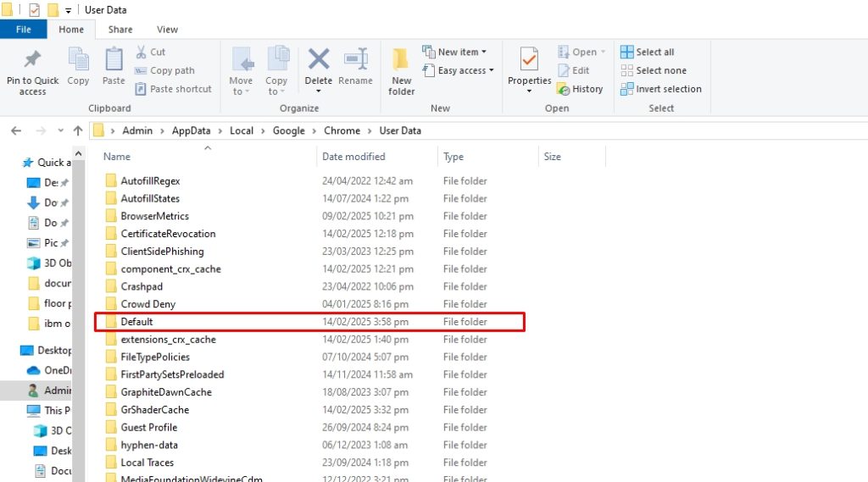Click Local in the address breadcrumb
Image resolution: width=868 pixels, height=482 pixels.
242,130
